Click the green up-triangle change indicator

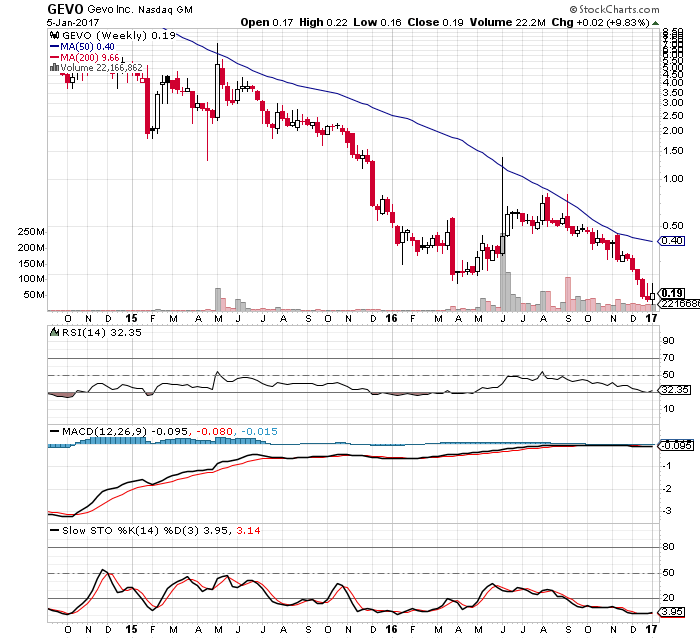655,23
